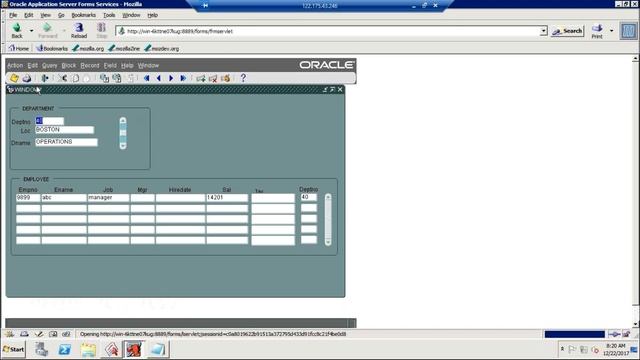Viewport: 640px width, 360px height.
Task: Open the mozillaZine bookmark link
Action: (124, 48)
